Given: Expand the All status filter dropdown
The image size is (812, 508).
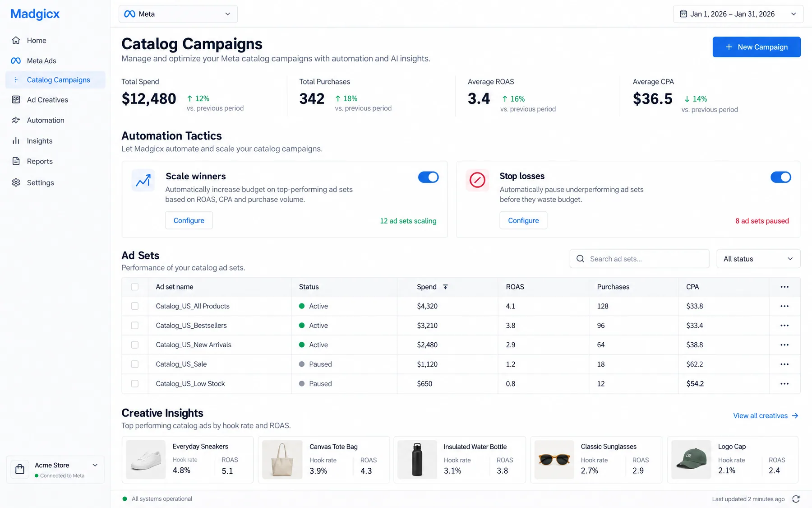Looking at the screenshot, I should click(x=758, y=259).
